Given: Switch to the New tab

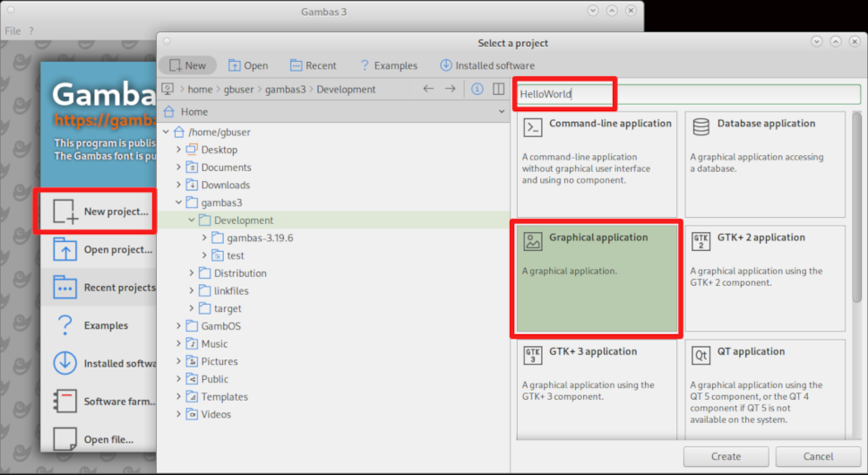Looking at the screenshot, I should coord(187,65).
